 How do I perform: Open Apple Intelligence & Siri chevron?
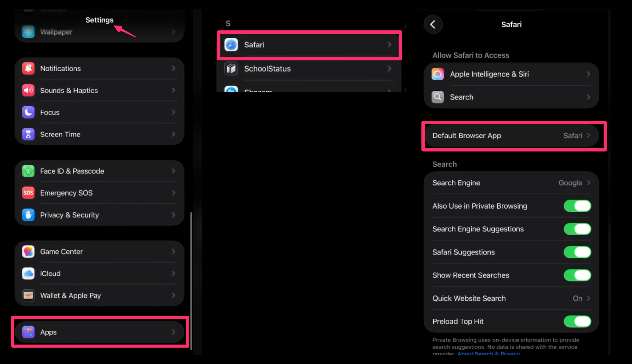click(589, 74)
